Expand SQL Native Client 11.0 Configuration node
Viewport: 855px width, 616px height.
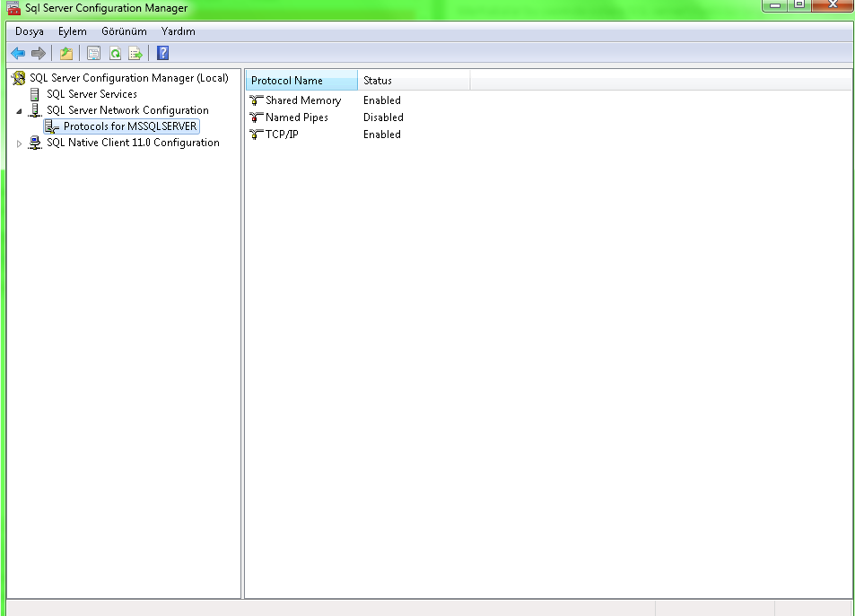19,143
